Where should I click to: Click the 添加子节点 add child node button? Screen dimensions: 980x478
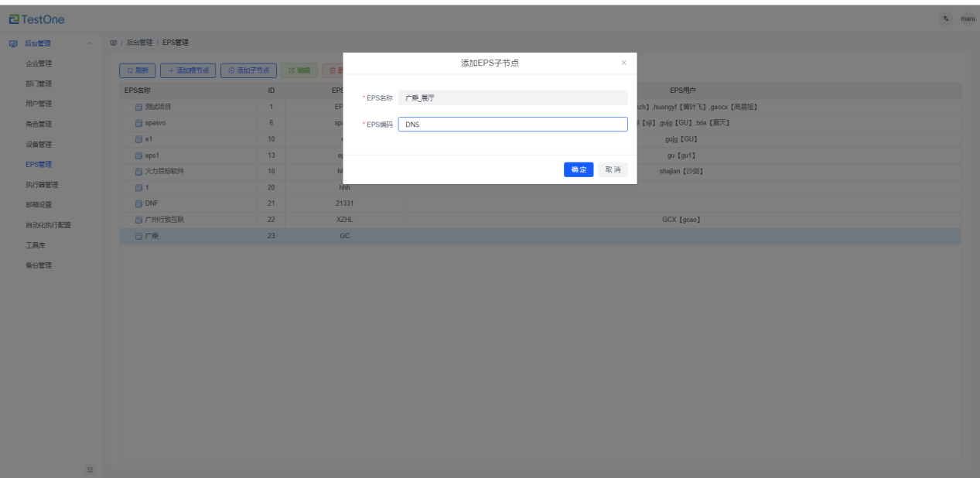pos(248,70)
